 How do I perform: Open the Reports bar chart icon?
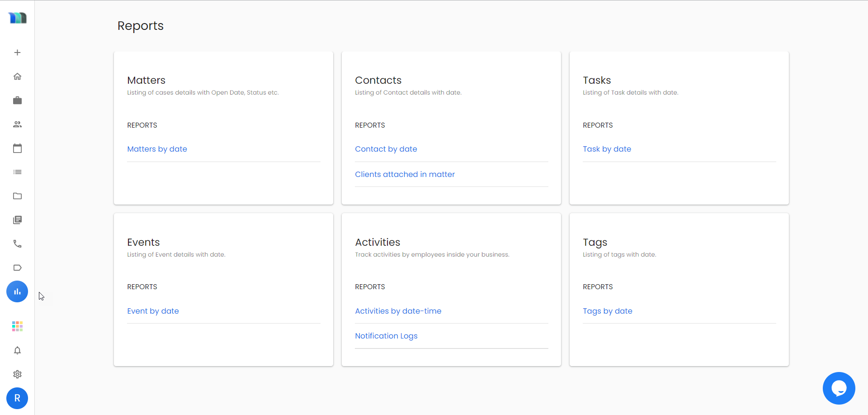click(17, 291)
